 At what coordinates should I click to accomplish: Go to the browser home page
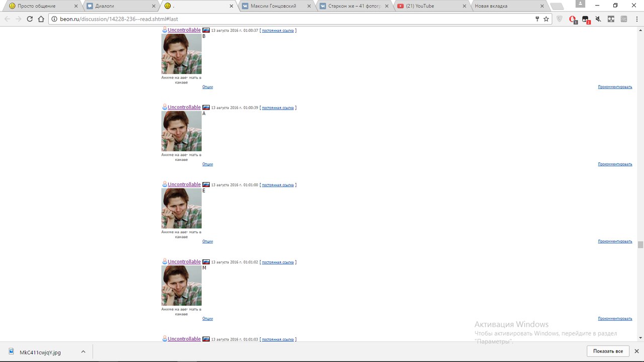[41, 19]
